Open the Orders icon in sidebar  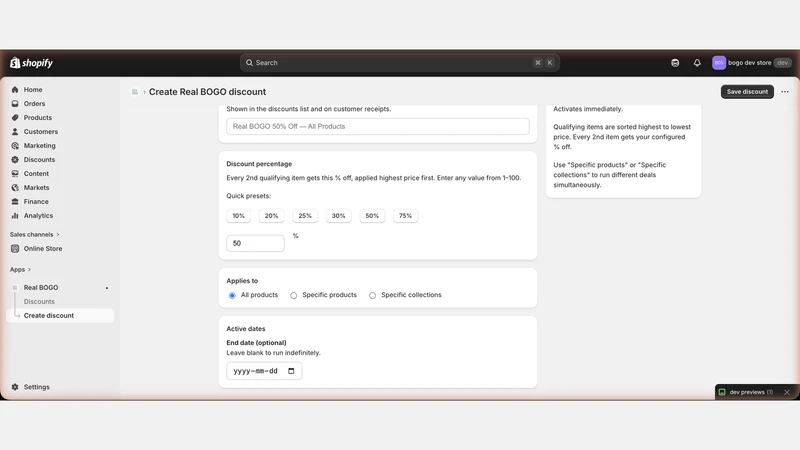(x=15, y=104)
